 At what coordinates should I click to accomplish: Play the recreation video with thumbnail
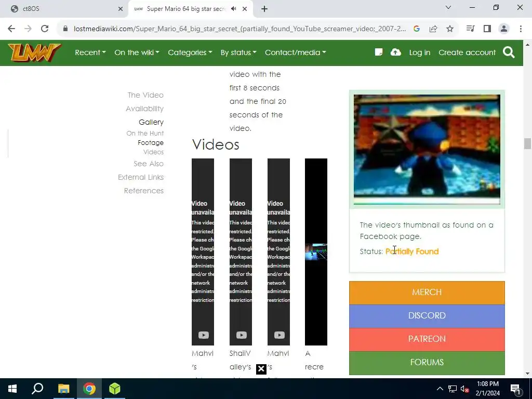(316, 252)
